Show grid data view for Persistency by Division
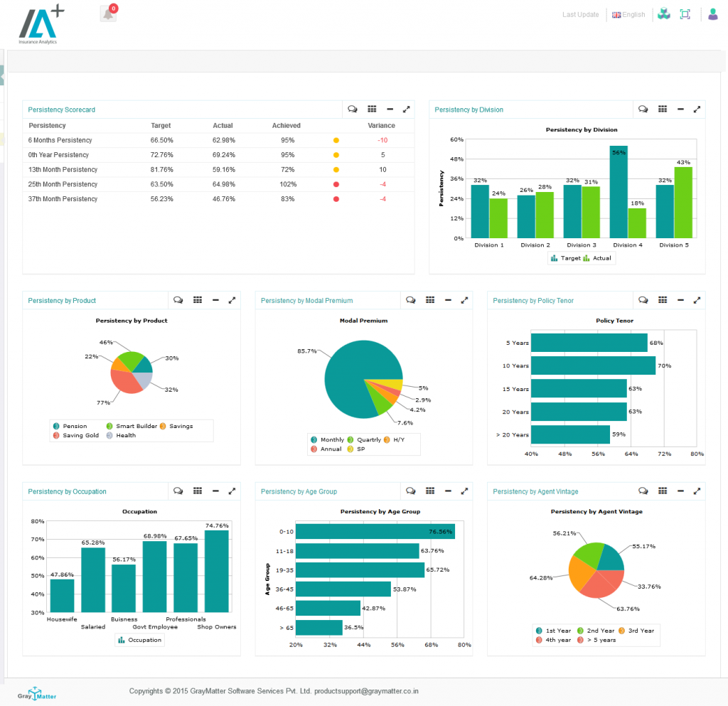Screen dimensions: 728x706 click(663, 109)
